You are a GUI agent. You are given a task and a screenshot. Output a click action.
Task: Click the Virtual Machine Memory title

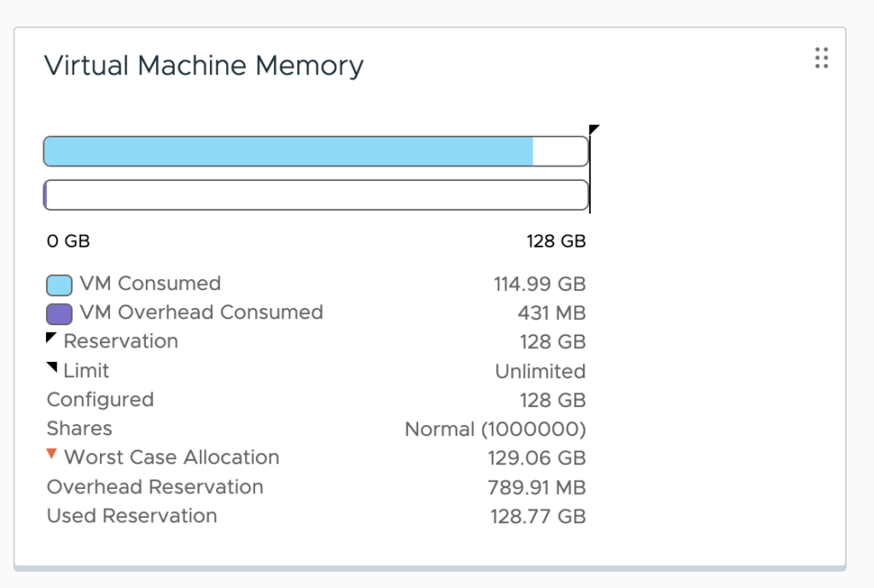click(x=203, y=65)
